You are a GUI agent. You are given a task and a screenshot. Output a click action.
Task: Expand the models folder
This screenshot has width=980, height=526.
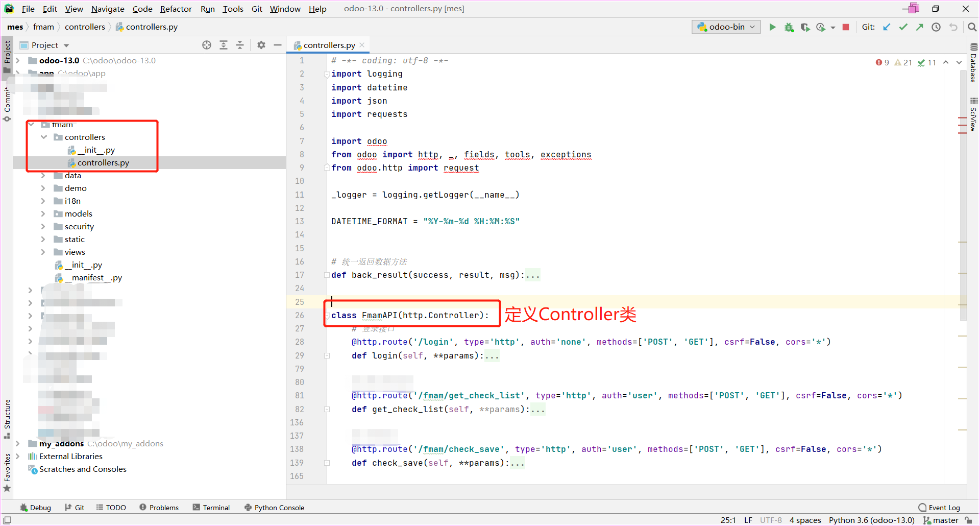43,213
